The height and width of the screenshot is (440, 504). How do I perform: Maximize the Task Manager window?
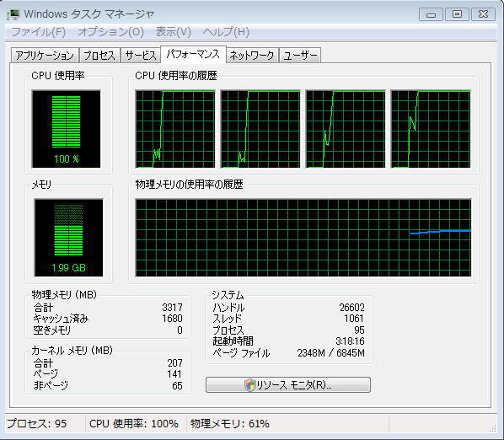[457, 14]
